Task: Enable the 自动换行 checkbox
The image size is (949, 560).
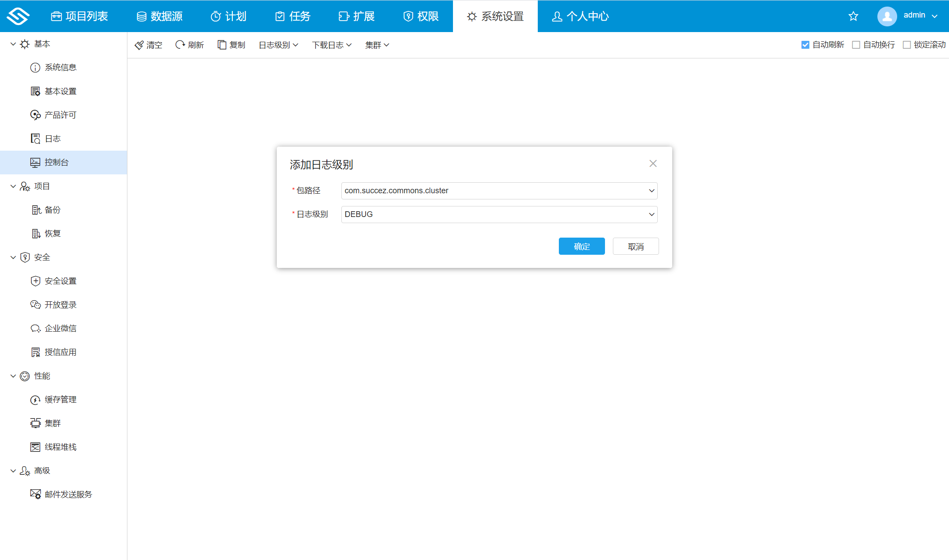Action: pyautogui.click(x=856, y=44)
